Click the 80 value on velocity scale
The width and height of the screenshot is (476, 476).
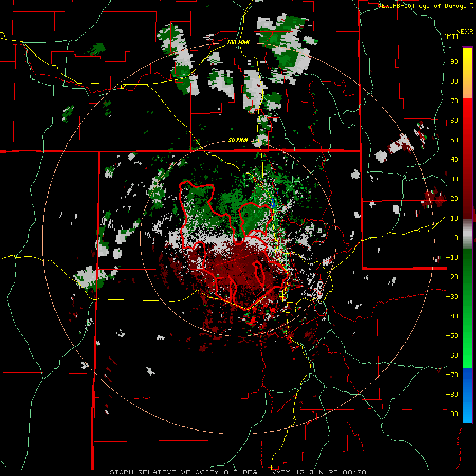[454, 81]
